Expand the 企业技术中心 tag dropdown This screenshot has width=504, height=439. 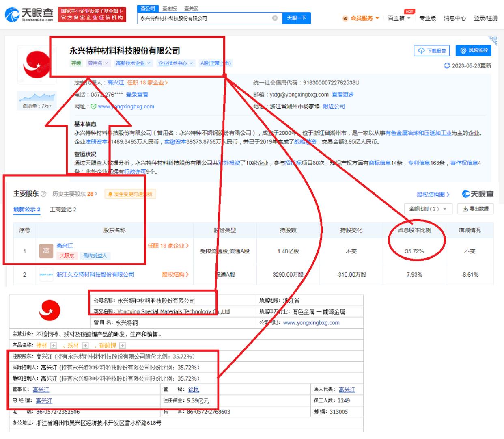pyautogui.click(x=175, y=63)
